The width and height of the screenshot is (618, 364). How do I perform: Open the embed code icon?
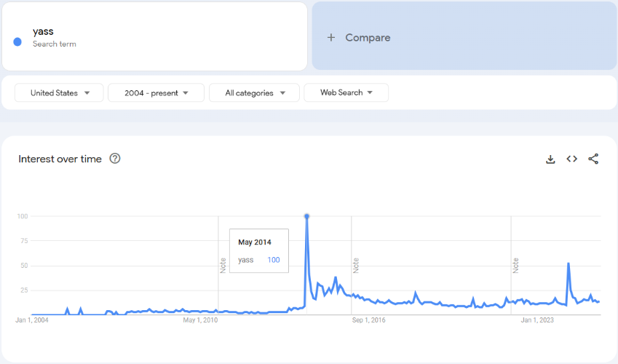(x=572, y=159)
